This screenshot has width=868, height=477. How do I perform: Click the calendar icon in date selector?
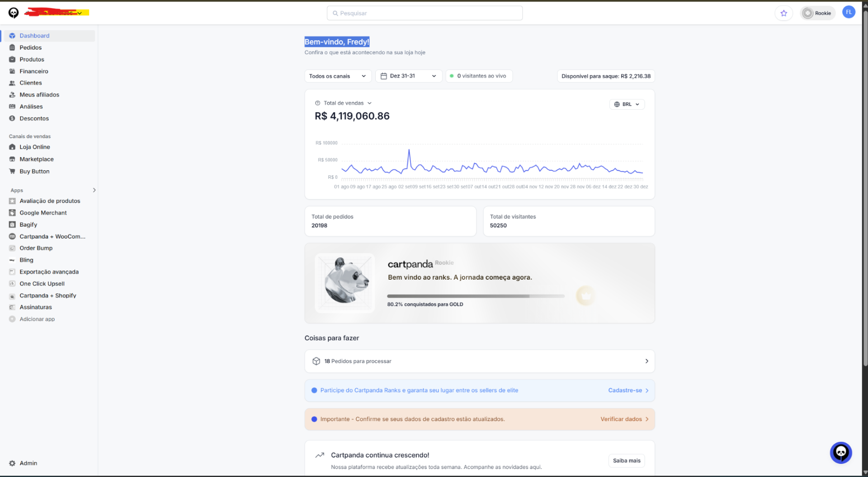[383, 76]
